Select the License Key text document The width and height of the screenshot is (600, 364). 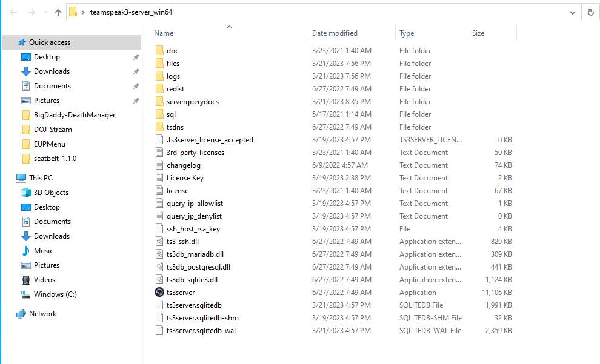(x=185, y=178)
